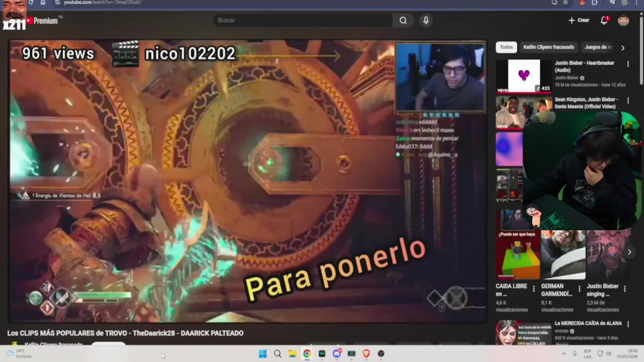This screenshot has height=362, width=644.
Task: Reload the page in the browser toolbar
Action: tap(31, 3)
